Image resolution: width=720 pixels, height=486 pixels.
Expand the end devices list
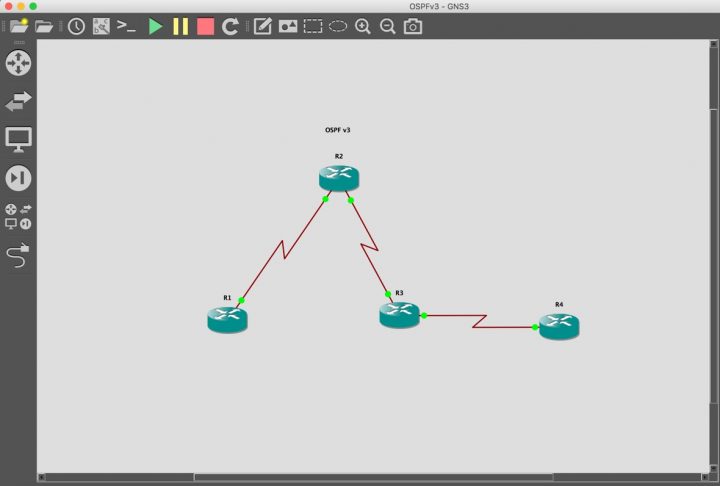[19, 139]
